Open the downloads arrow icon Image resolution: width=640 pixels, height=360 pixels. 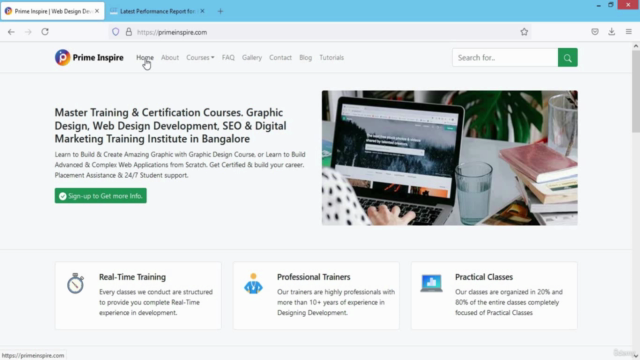click(611, 32)
